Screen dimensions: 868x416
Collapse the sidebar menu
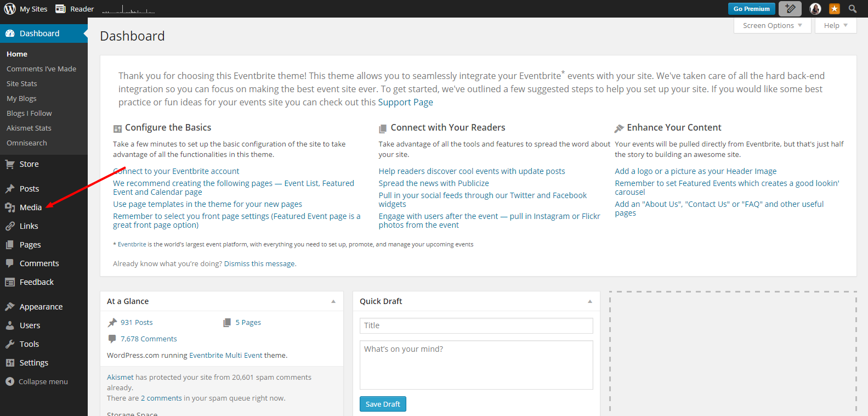pyautogui.click(x=37, y=381)
